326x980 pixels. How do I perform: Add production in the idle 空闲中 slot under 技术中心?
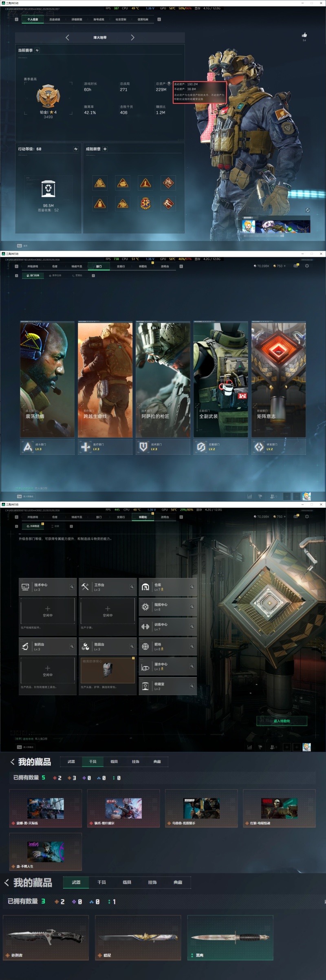48,611
